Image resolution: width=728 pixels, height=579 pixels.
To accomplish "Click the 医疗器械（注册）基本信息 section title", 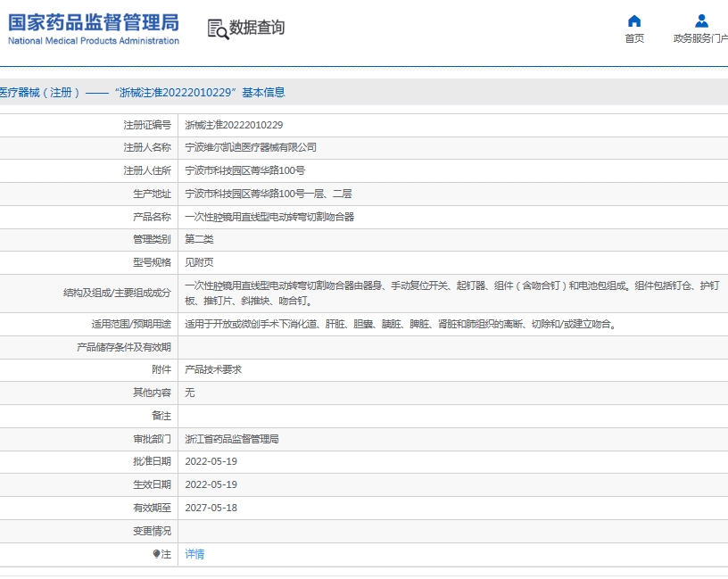I will coord(142,93).
